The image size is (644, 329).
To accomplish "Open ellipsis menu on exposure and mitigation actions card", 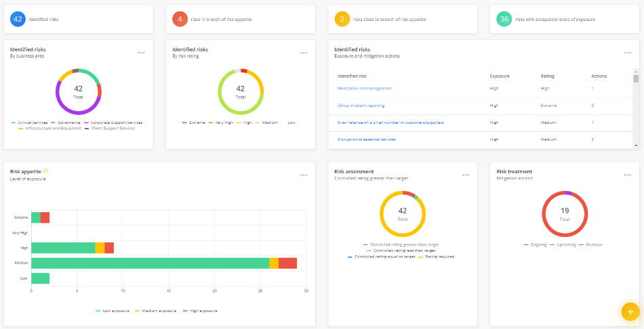I will pyautogui.click(x=628, y=52).
